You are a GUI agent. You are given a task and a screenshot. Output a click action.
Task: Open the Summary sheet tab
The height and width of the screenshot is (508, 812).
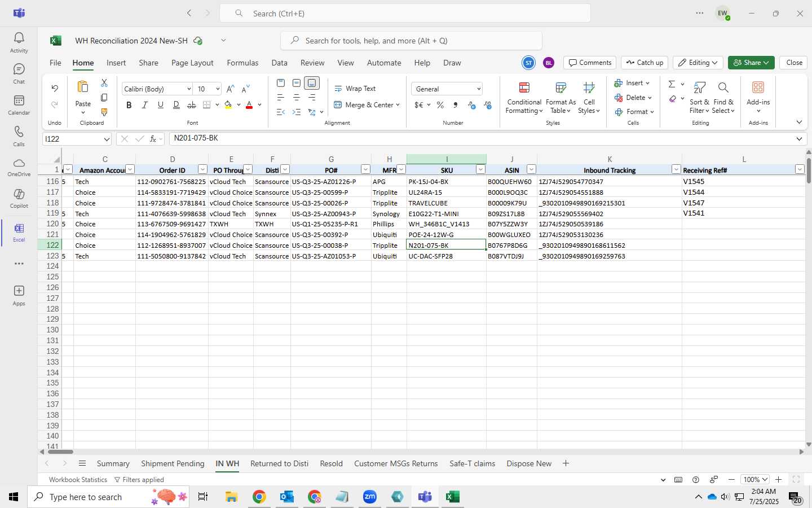click(113, 463)
